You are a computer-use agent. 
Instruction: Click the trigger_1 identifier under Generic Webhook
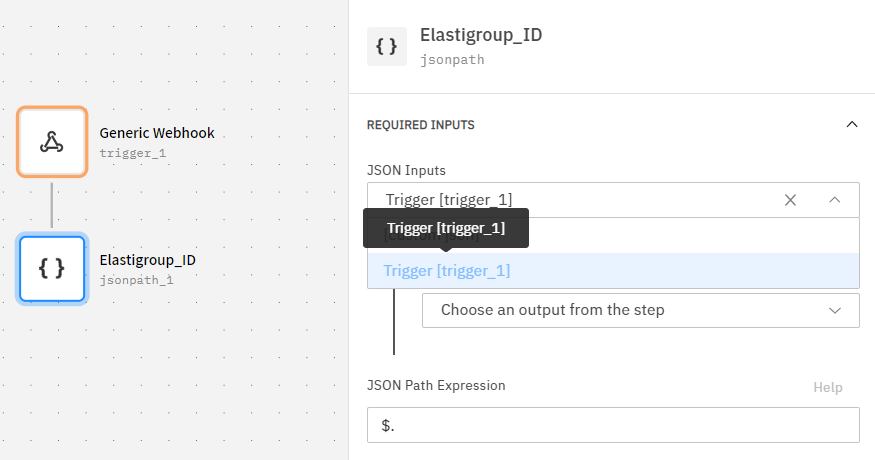(133, 153)
